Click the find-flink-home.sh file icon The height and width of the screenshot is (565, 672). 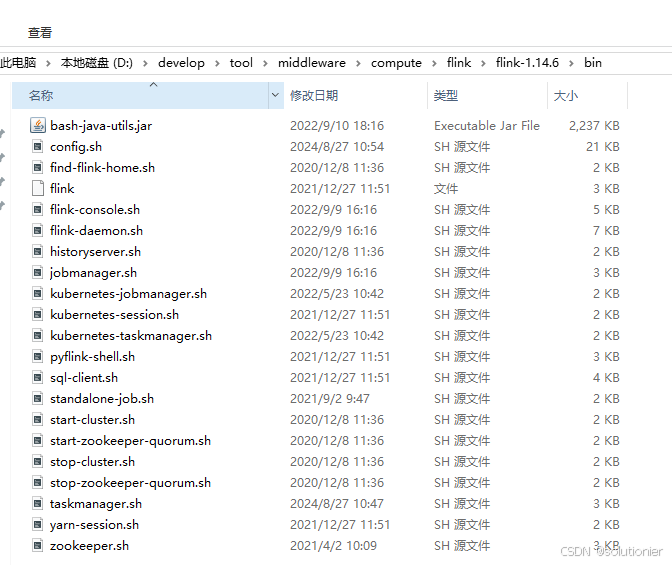point(38,168)
